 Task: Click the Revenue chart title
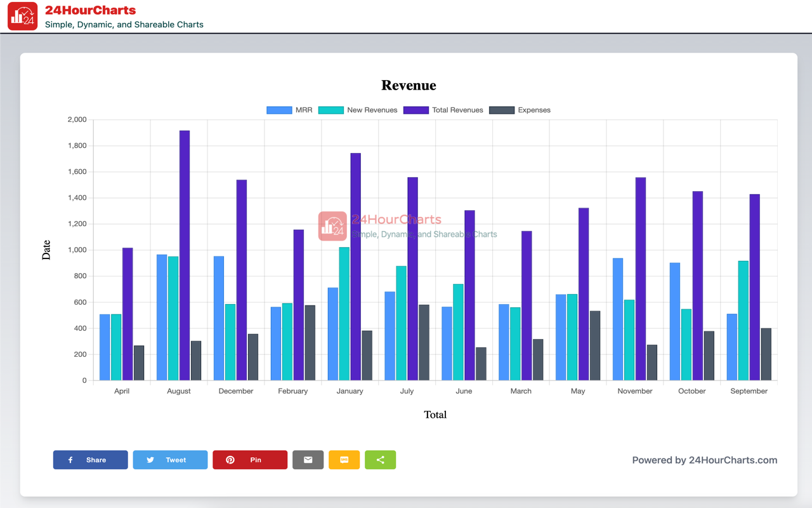[409, 85]
